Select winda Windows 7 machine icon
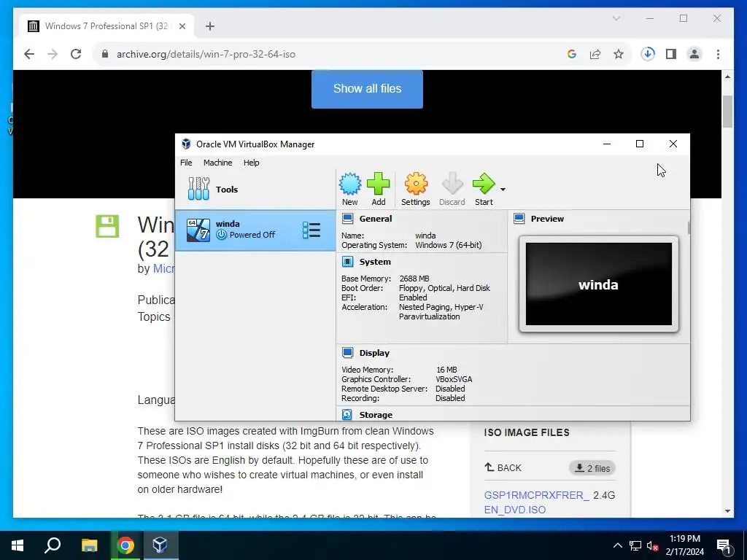 coord(198,230)
